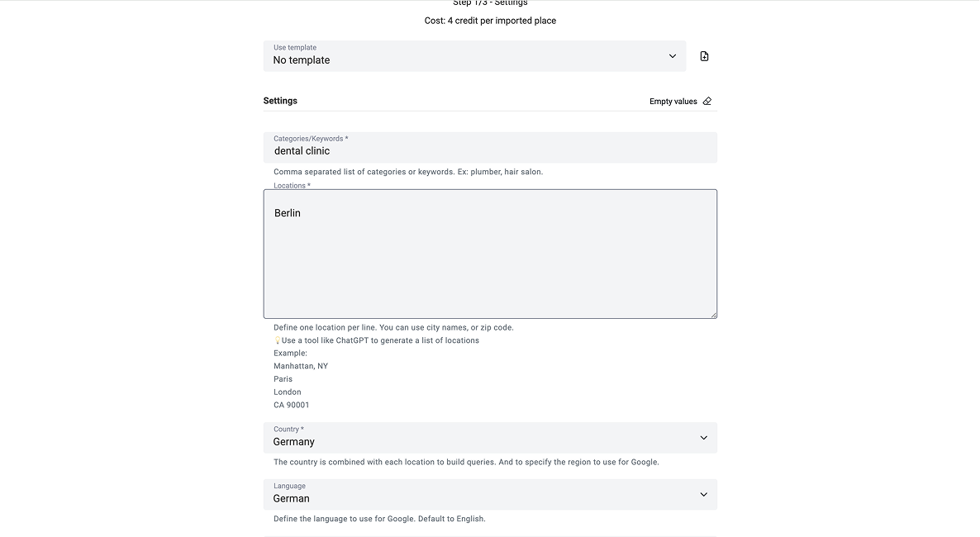Open the Country dropdown chevron
The image size is (980, 537).
tap(704, 438)
